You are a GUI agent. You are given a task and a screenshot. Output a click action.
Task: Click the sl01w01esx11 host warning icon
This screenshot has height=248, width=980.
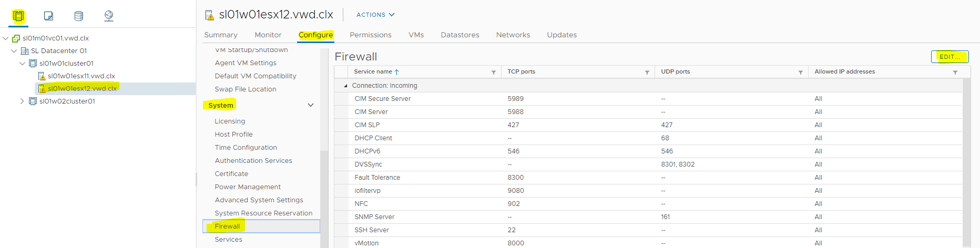(x=42, y=76)
